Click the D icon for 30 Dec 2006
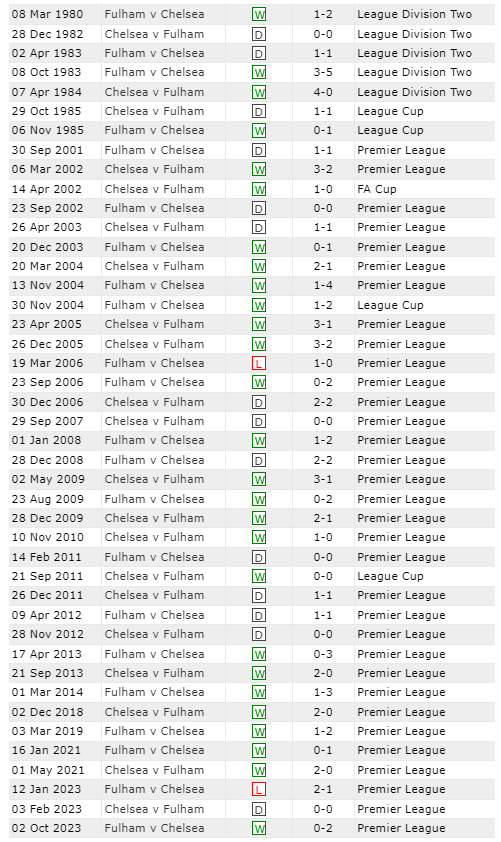This screenshot has height=842, width=501. tap(259, 402)
